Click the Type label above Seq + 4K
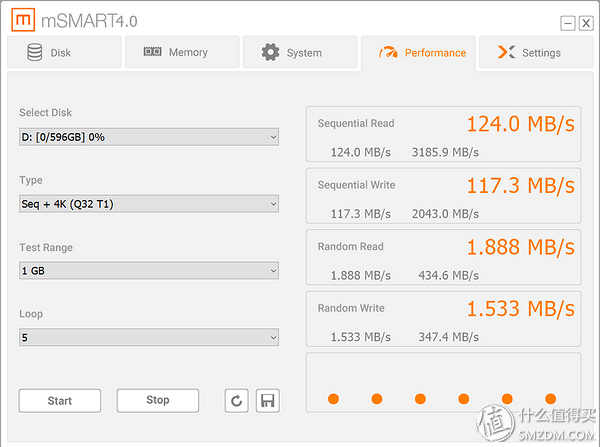 [x=31, y=180]
